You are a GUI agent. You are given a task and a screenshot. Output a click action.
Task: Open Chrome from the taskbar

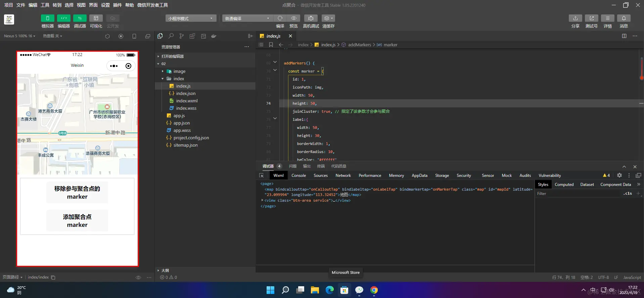tap(374, 290)
